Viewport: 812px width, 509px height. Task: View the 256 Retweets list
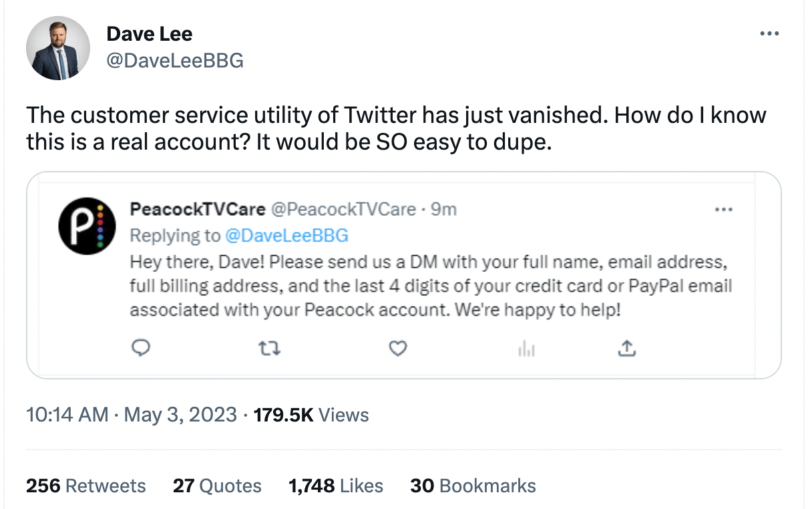click(85, 486)
